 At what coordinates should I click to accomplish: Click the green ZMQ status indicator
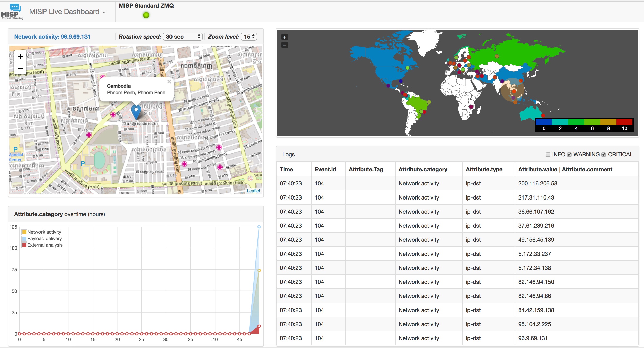(x=146, y=15)
